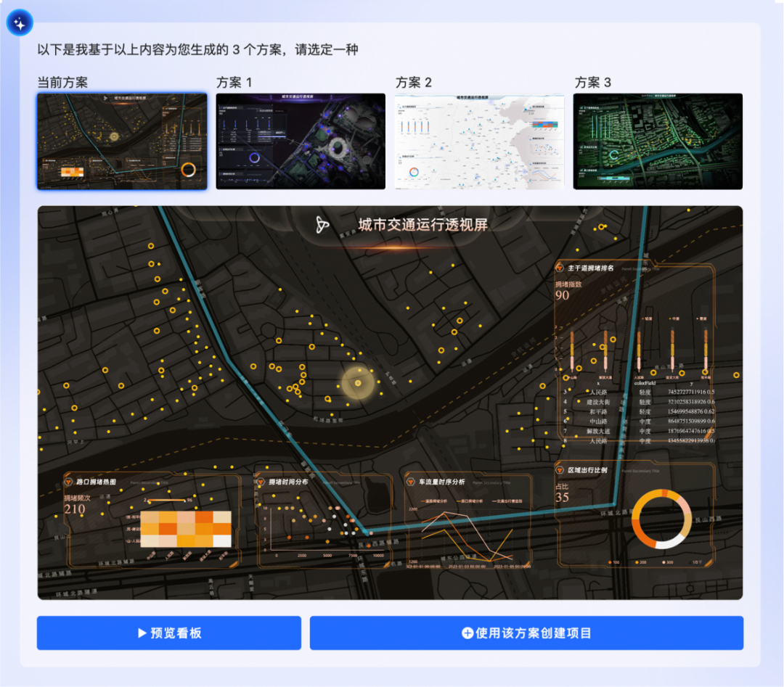Click the 拥堵指数 value 90
Screen dimensions: 784x687
coord(562,295)
